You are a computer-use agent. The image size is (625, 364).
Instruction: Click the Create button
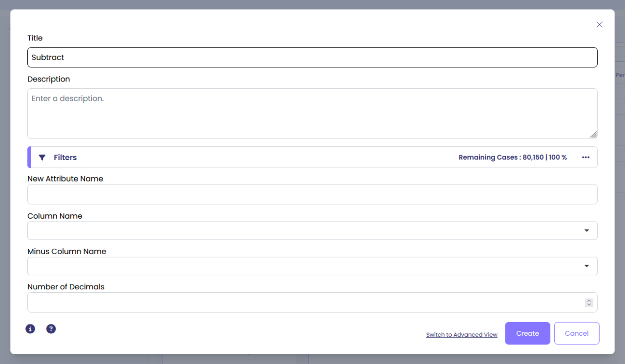pos(527,334)
